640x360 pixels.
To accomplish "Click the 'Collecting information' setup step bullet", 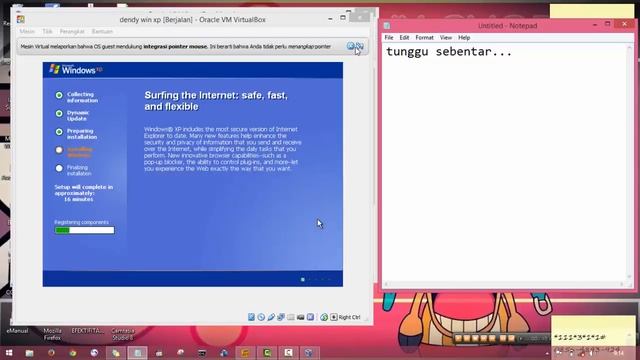I will [x=59, y=95].
